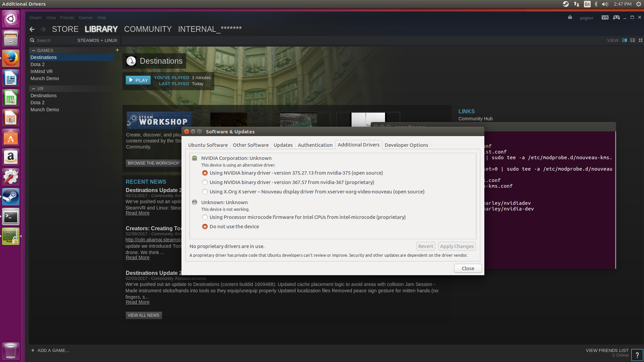
Task: Open volume indicator in top panel
Action: 605,4
